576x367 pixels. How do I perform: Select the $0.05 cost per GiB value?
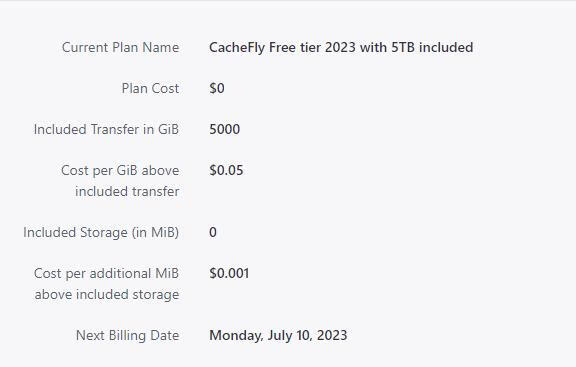coord(226,170)
